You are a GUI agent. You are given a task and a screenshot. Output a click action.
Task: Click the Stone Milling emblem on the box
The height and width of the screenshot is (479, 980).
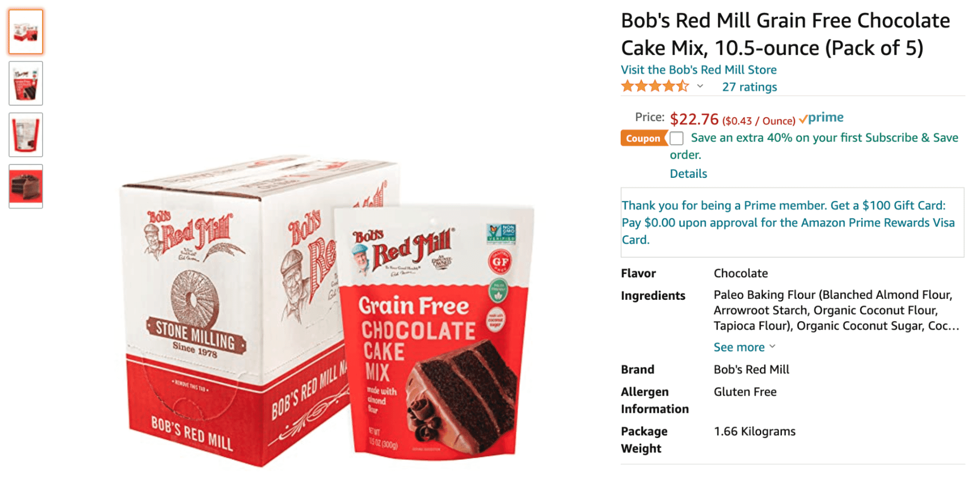click(195, 313)
